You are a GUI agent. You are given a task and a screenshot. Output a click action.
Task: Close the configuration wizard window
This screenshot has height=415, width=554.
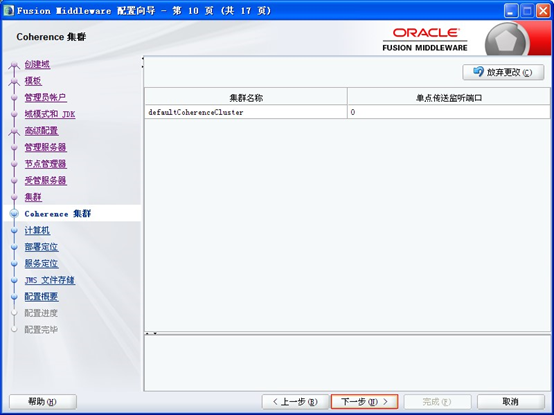543,11
